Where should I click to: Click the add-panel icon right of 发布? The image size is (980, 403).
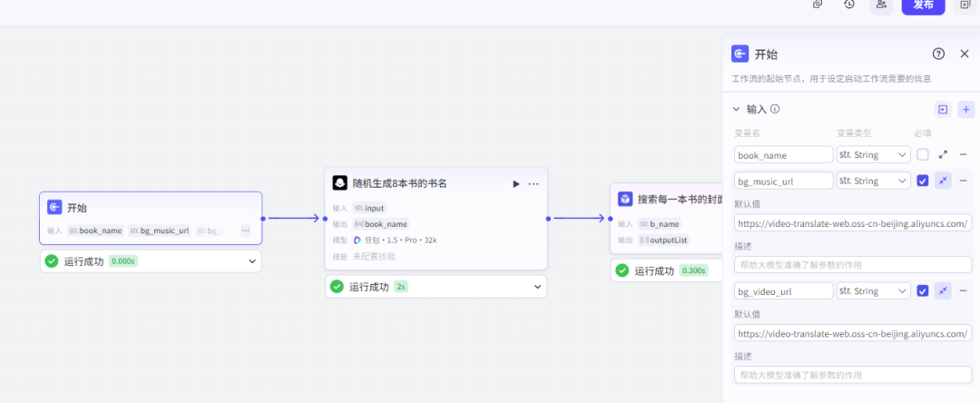pos(965,5)
